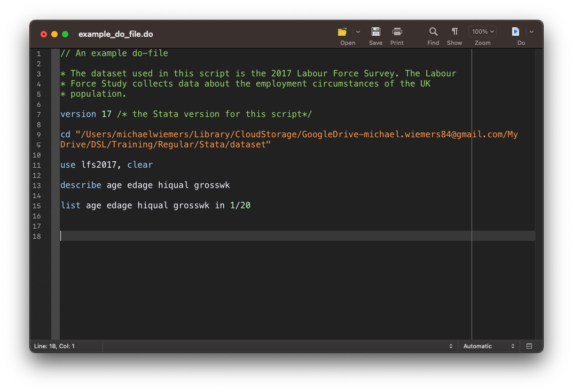Expand the Open recent files dropdown arrow
The width and height of the screenshot is (573, 392).
point(358,32)
